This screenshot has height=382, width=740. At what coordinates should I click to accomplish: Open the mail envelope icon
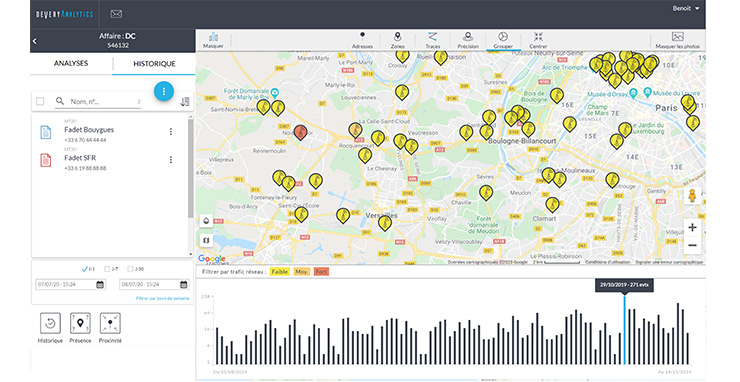click(116, 14)
